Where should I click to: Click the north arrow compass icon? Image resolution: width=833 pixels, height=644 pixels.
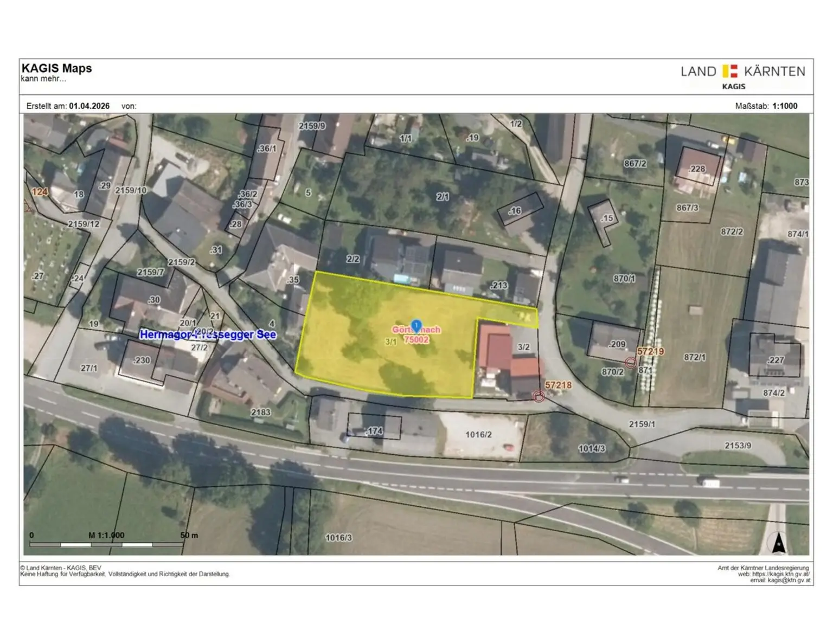point(779,543)
